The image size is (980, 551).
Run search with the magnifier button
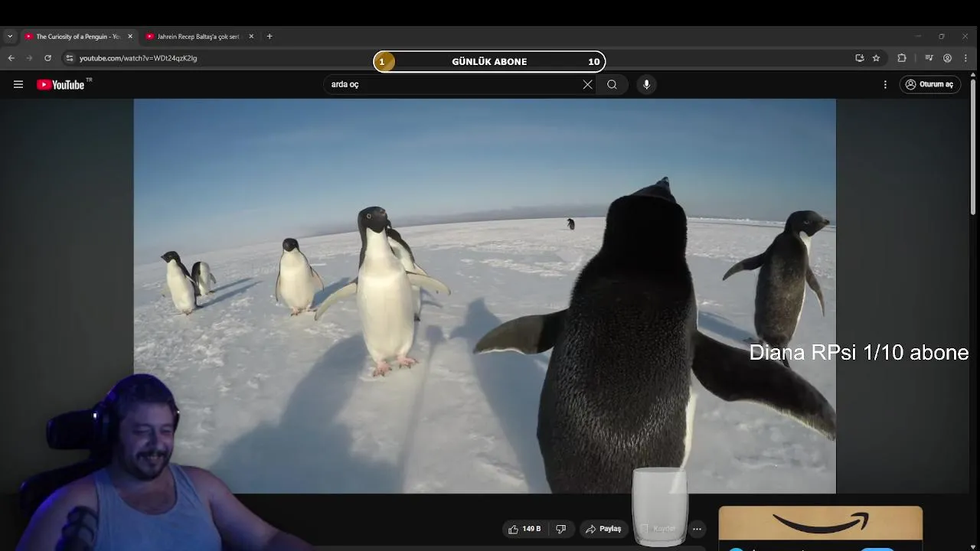pyautogui.click(x=612, y=85)
